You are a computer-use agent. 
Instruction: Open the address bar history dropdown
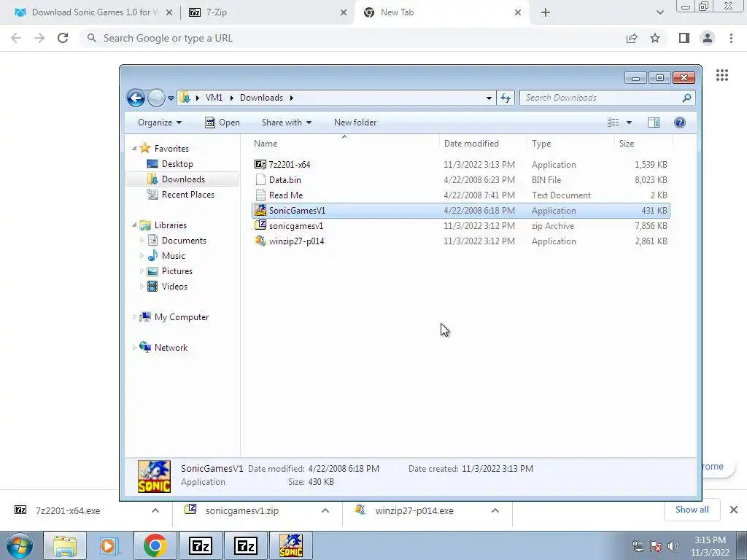pos(489,98)
